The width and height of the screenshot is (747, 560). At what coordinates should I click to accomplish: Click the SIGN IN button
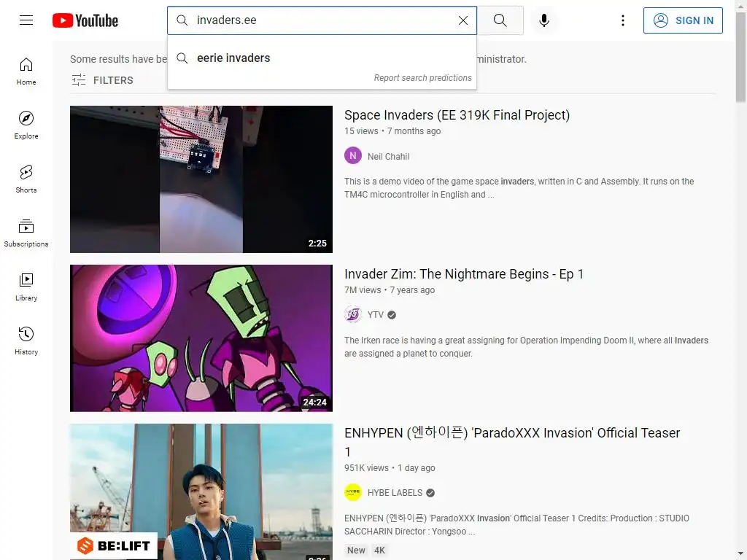(x=683, y=20)
